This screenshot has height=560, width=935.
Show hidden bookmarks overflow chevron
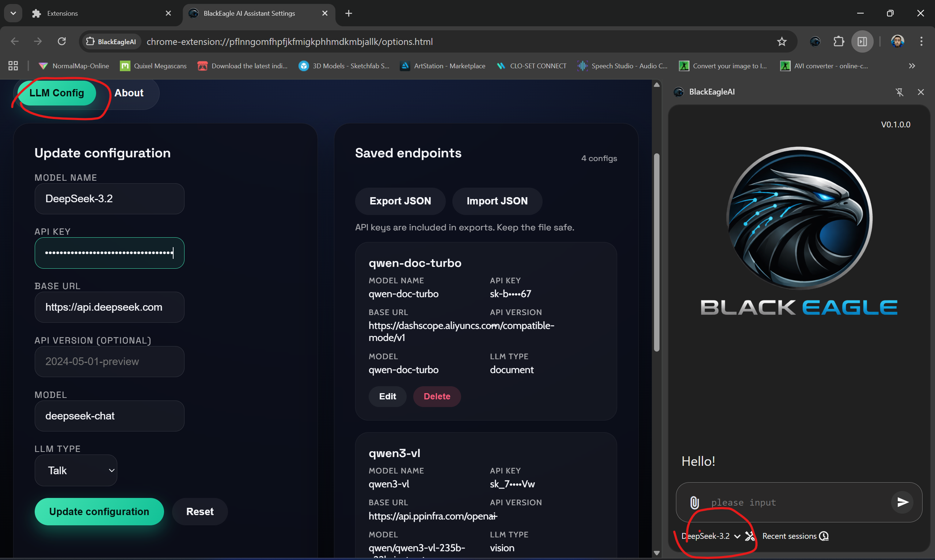(x=912, y=66)
